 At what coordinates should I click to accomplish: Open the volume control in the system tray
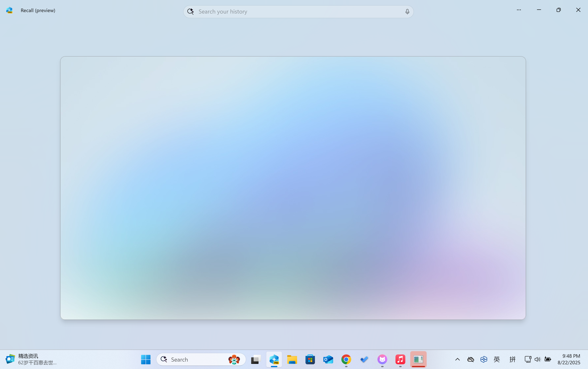[x=537, y=359]
